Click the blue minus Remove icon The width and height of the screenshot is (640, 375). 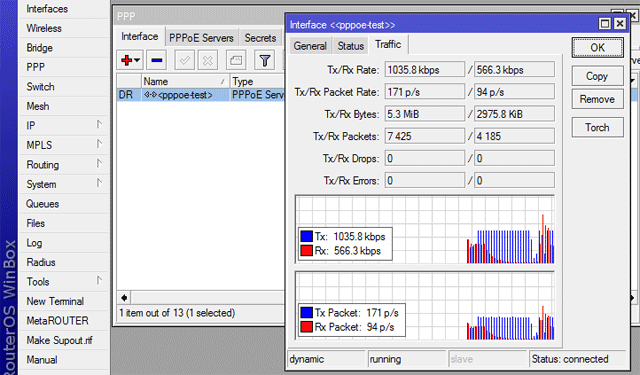157,60
